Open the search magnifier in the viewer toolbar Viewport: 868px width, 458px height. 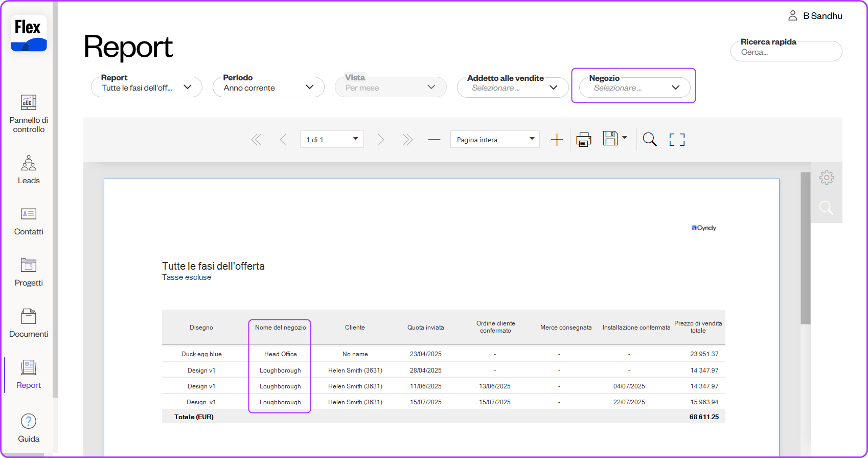[649, 140]
